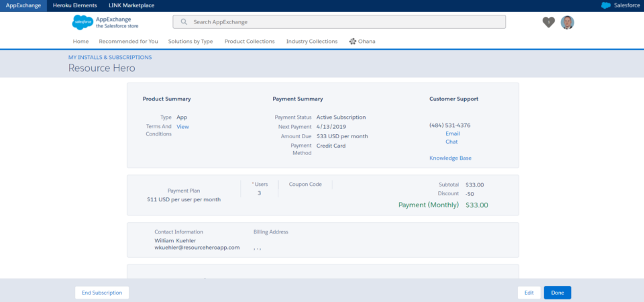Screen dimensions: 644x302
Task: Click the Payment (Monthly) $33.00 total
Action: 443,205
